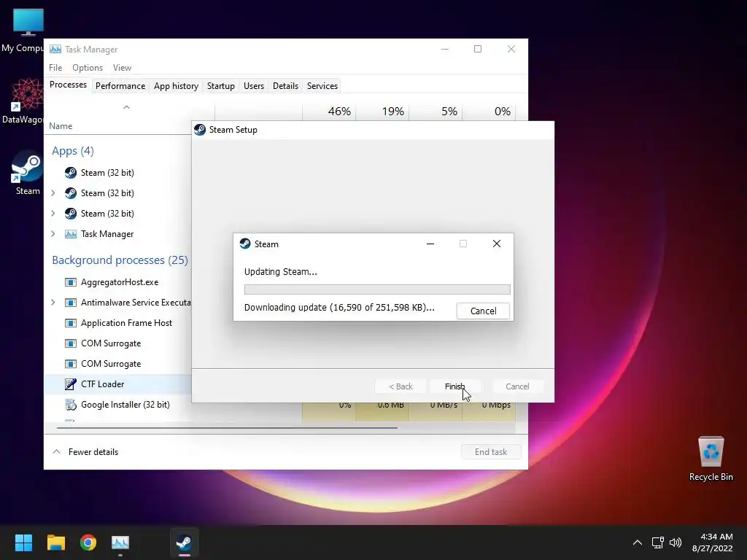
Task: Expand the third Steam (32 bit) entry
Action: (53, 214)
